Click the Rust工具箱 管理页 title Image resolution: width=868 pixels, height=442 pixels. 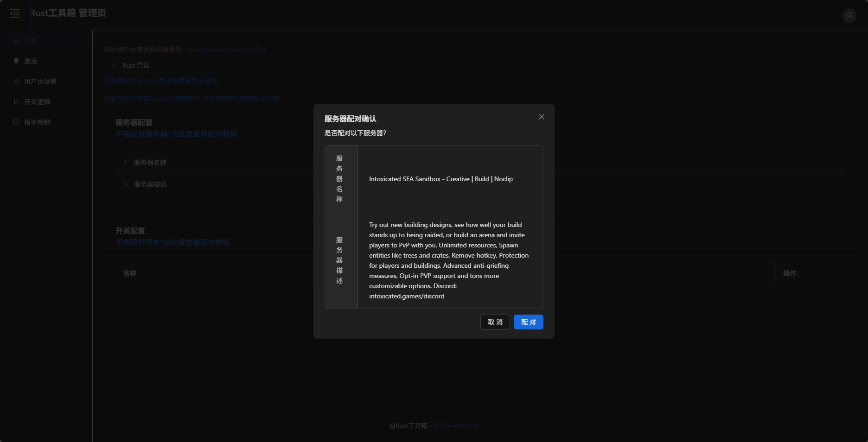69,13
